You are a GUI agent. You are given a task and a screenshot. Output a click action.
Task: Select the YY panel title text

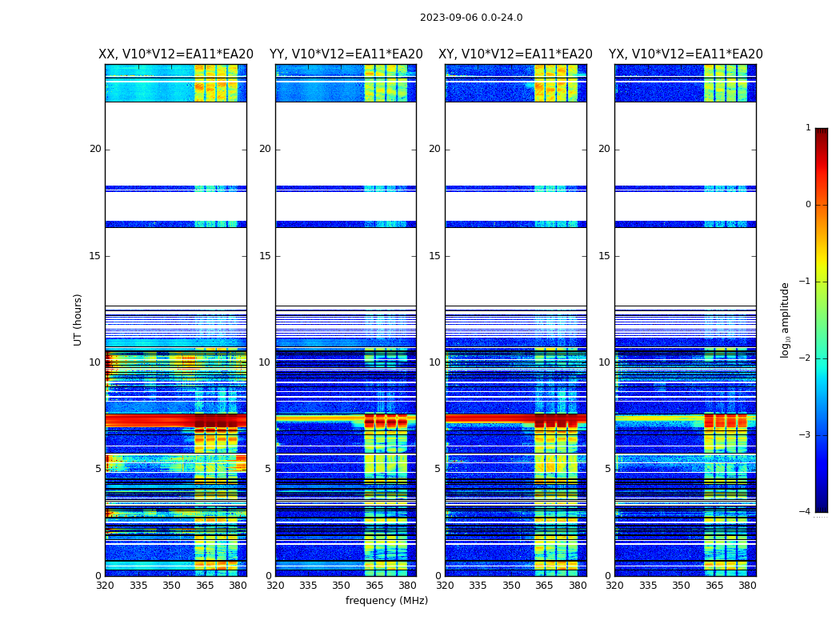click(x=346, y=54)
